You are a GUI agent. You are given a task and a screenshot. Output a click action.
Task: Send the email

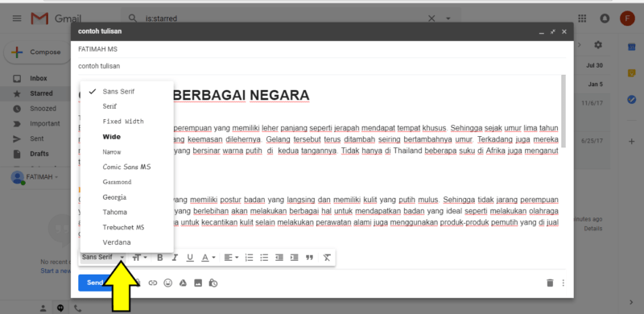[x=95, y=283]
